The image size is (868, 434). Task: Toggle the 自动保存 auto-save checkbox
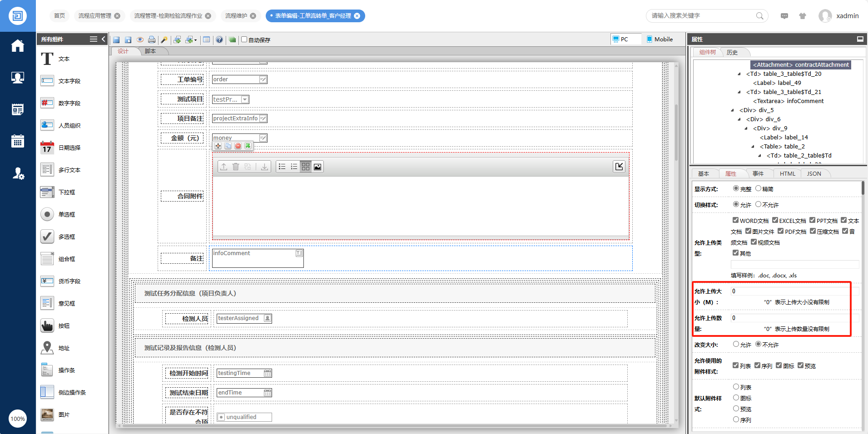(244, 39)
